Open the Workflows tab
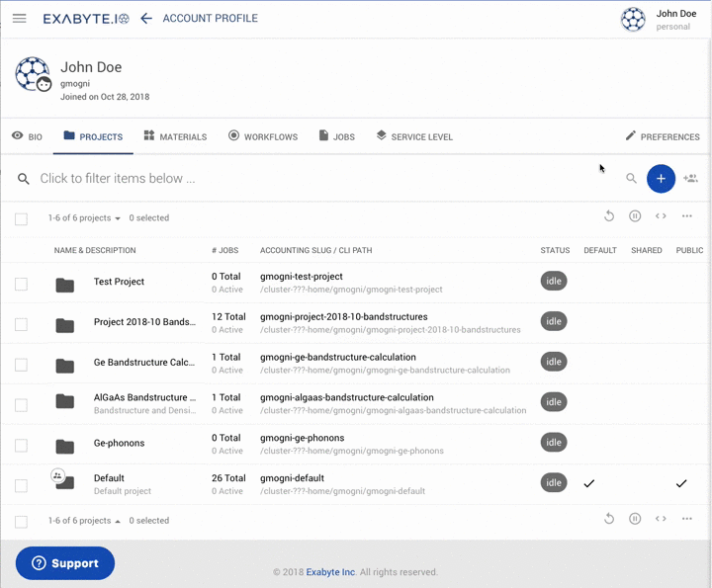This screenshot has height=588, width=712. (x=262, y=136)
